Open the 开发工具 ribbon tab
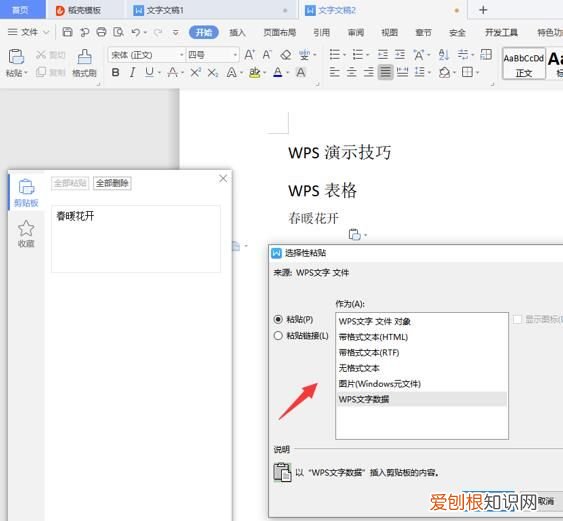The image size is (563, 521). [501, 33]
